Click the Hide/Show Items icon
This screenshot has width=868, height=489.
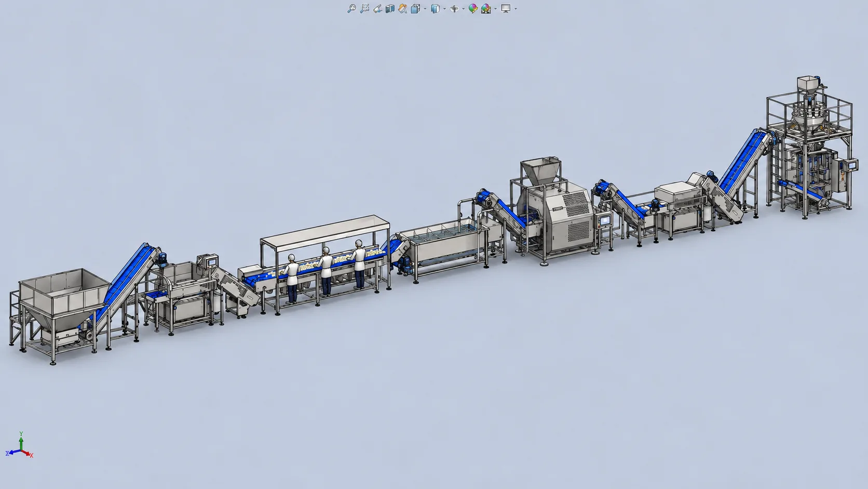454,8
